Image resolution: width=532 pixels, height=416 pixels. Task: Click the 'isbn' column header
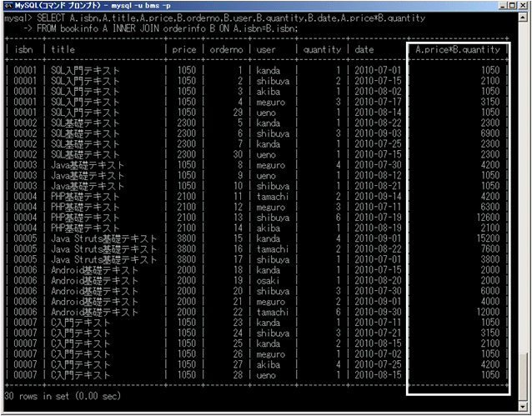(23, 49)
